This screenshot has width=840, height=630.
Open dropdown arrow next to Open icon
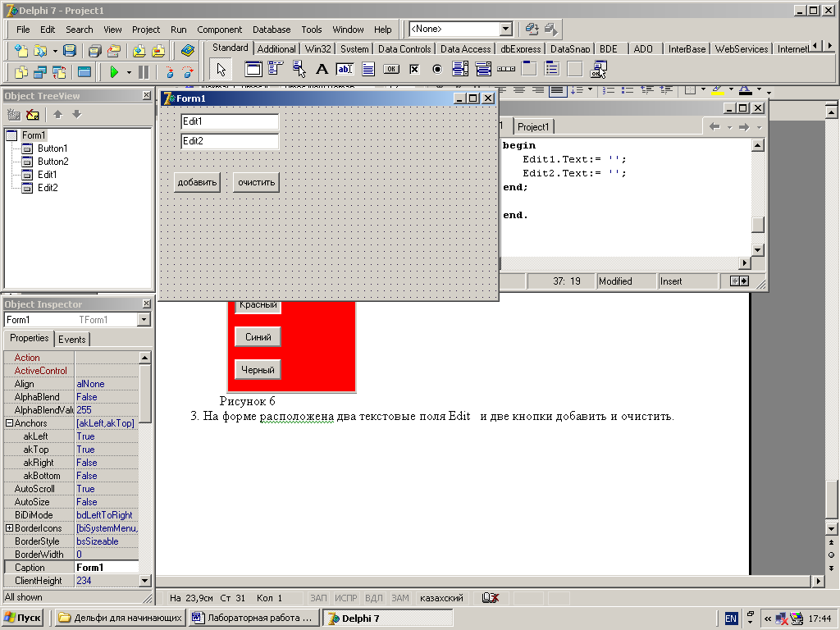tap(55, 52)
